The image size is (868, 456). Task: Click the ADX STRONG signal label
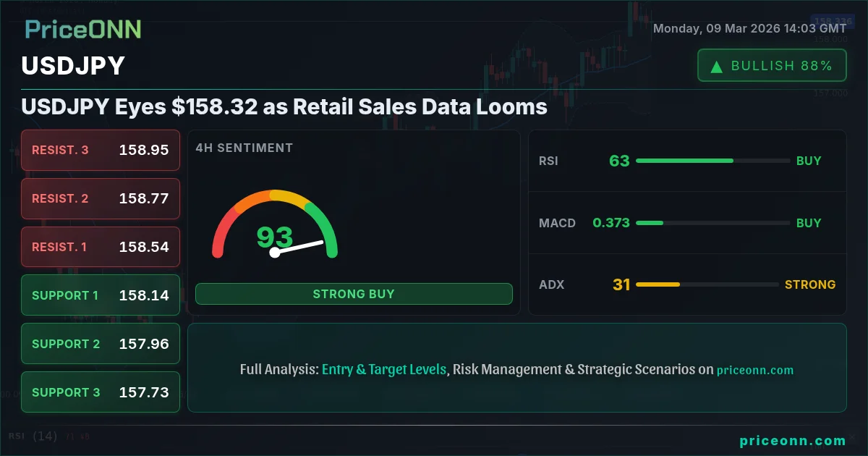[810, 284]
